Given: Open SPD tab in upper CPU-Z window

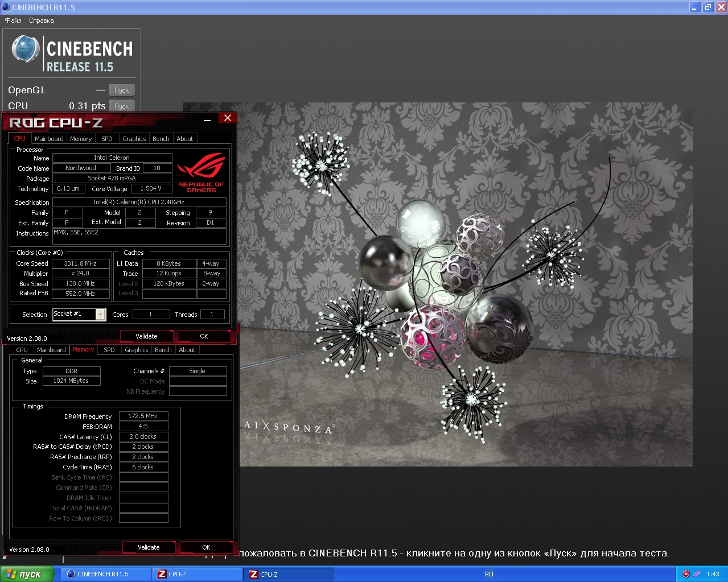Looking at the screenshot, I should click(107, 139).
